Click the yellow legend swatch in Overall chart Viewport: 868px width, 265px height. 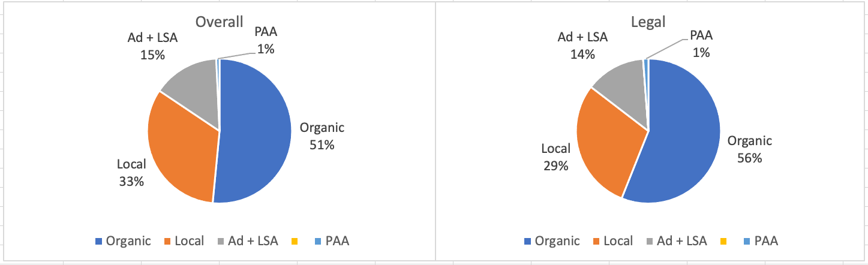pyautogui.click(x=293, y=242)
